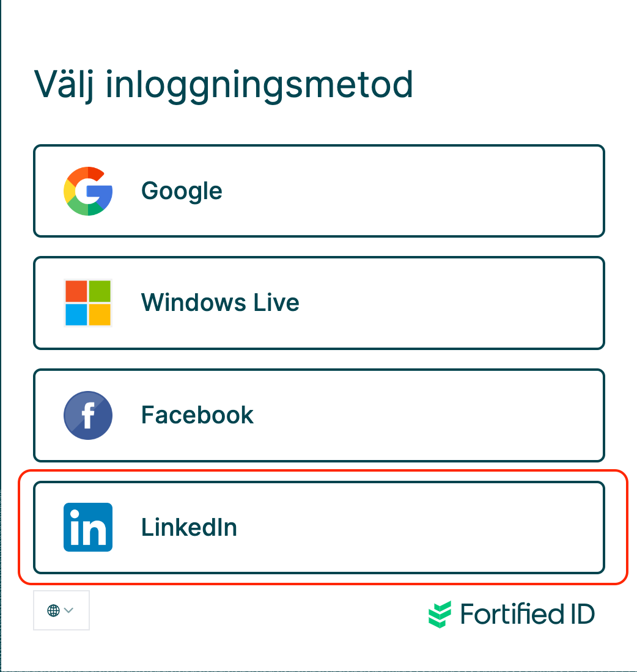
Task: Sign in with the Google button
Action: [318, 191]
